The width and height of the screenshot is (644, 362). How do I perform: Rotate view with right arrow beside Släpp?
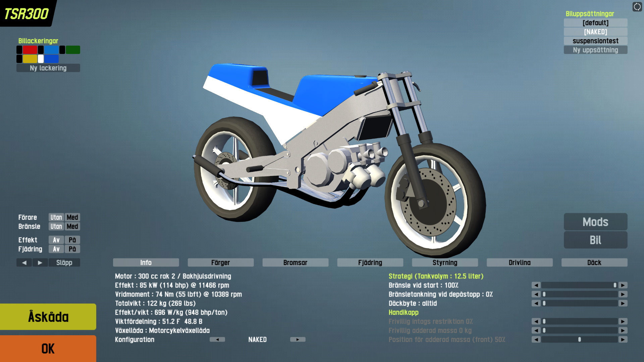40,263
